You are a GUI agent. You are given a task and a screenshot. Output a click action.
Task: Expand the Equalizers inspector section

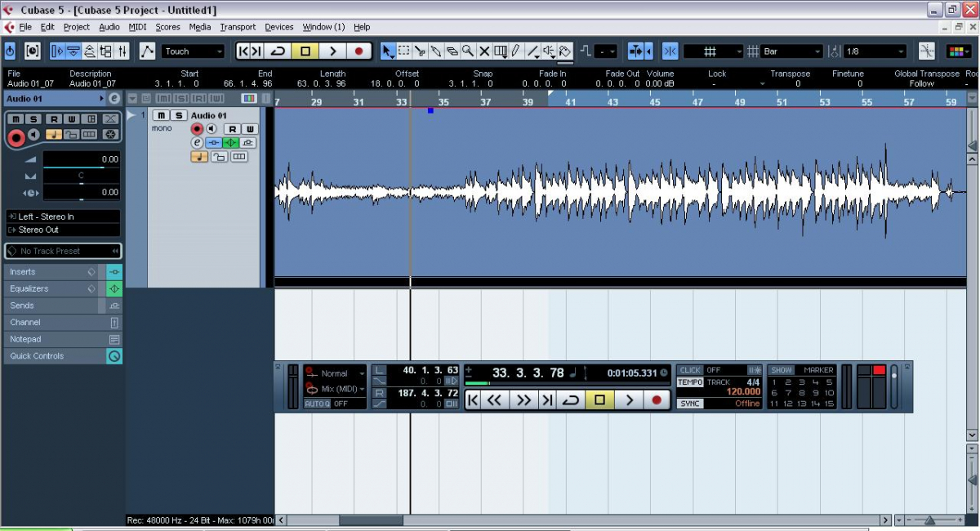coord(49,288)
